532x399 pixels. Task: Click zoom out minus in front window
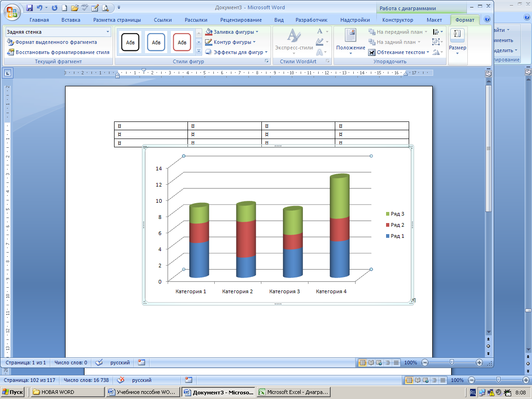[425, 363]
